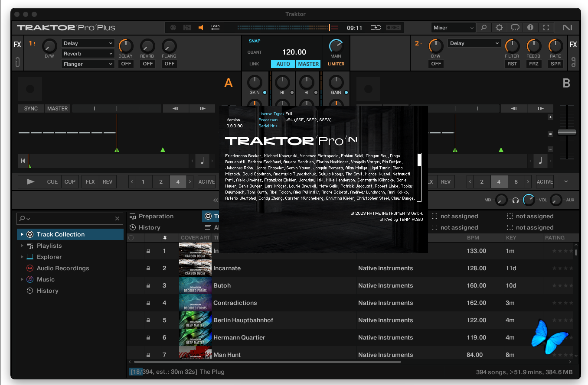Click the CUP button on deck A

(x=70, y=182)
